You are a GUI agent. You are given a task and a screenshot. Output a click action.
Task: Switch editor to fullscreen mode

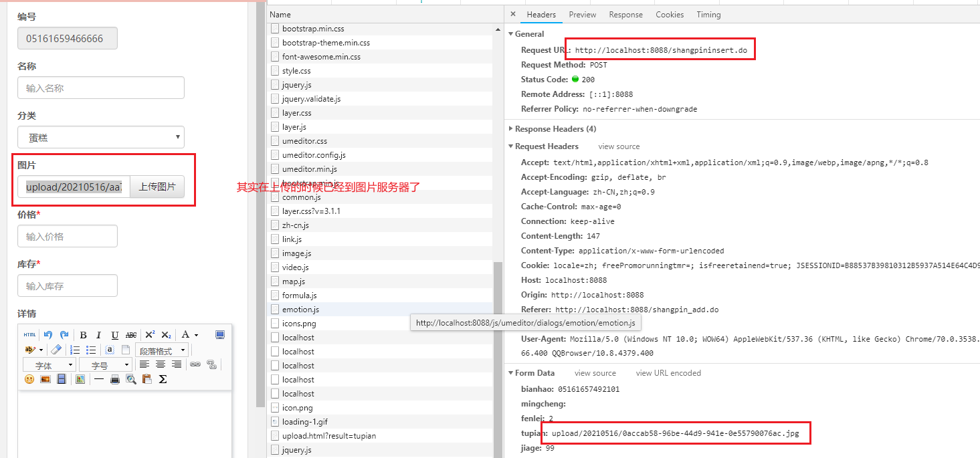point(220,335)
